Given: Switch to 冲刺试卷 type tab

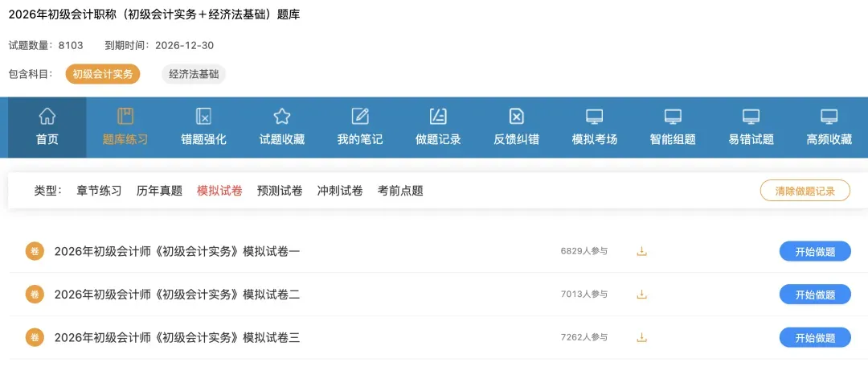Looking at the screenshot, I should pos(340,191).
